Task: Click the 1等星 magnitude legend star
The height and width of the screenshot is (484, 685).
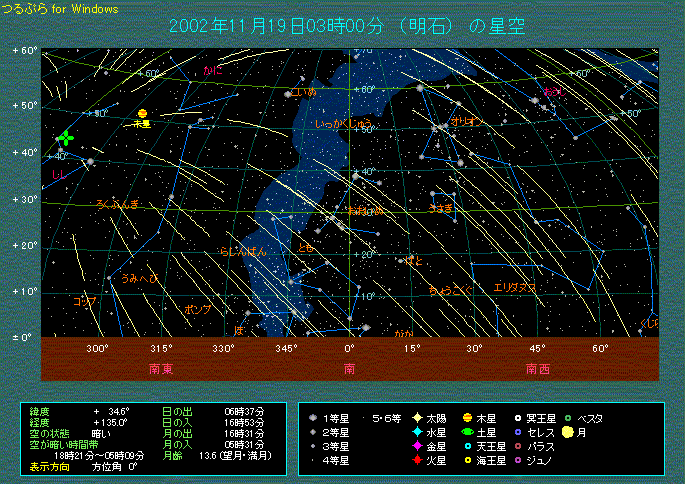Action: coord(314,418)
